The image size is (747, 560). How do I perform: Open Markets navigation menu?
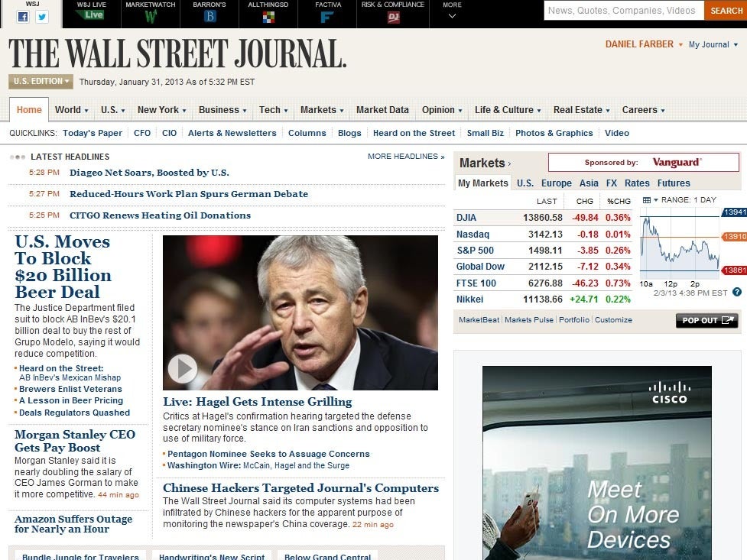322,110
